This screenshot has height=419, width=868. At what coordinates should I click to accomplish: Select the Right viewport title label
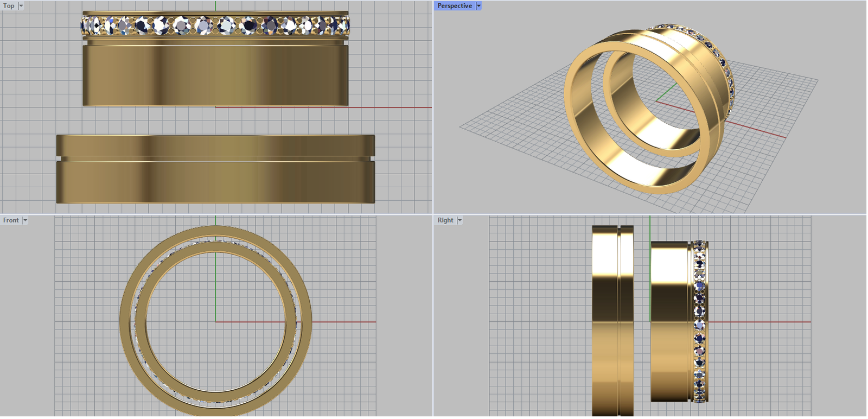pyautogui.click(x=445, y=220)
